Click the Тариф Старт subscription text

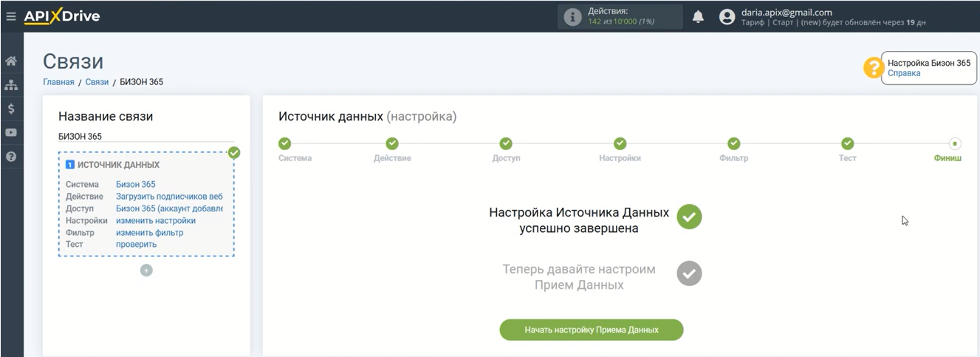(x=833, y=22)
